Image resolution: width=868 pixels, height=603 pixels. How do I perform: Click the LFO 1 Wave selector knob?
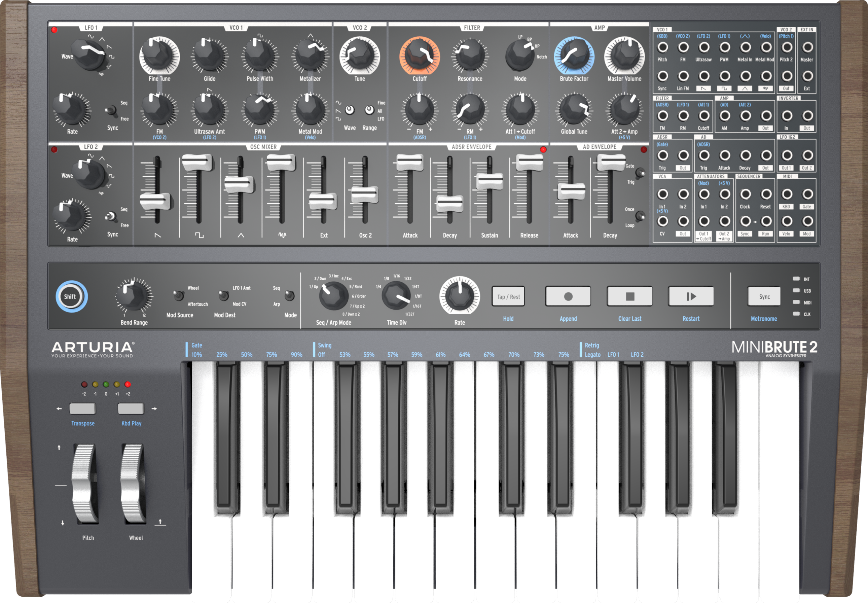(x=90, y=55)
